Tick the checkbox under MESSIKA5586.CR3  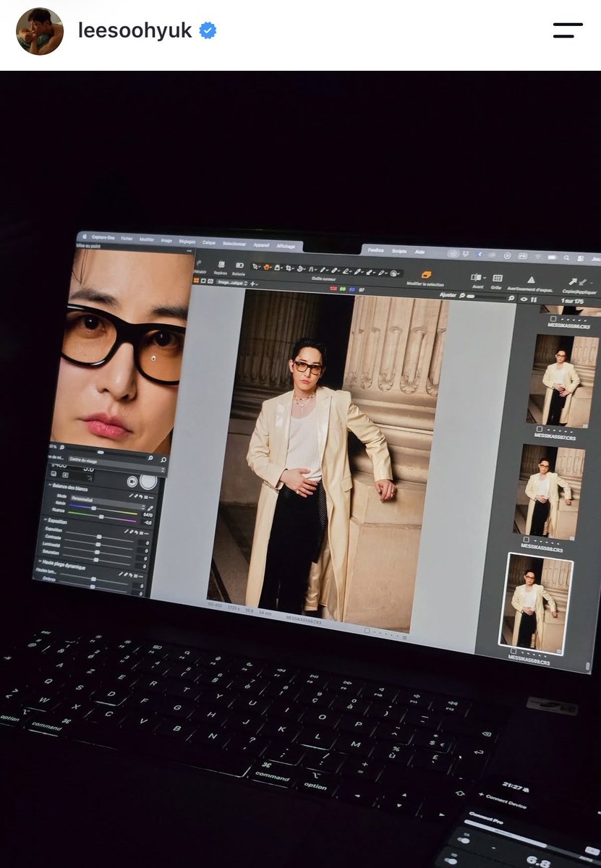[553, 318]
